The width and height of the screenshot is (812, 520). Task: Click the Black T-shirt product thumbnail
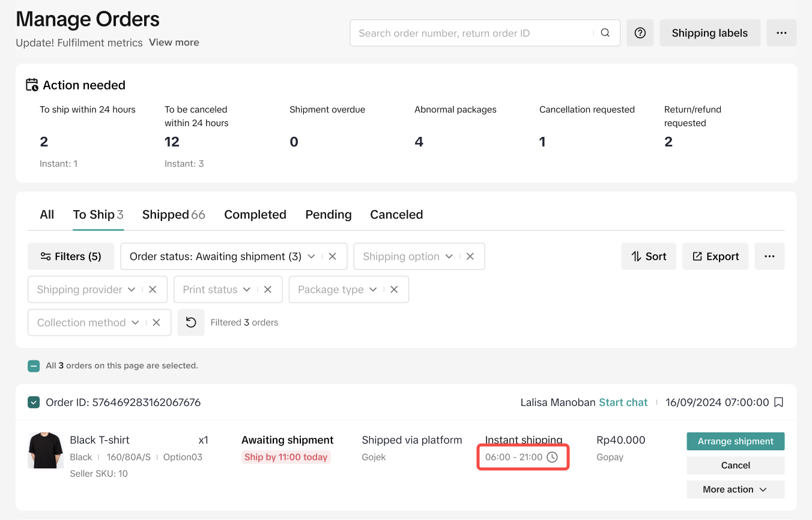tap(46, 450)
